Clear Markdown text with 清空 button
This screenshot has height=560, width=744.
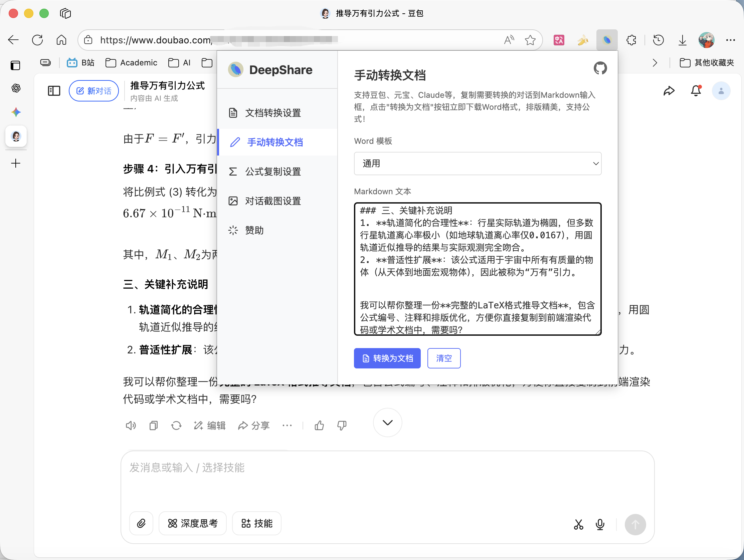444,358
